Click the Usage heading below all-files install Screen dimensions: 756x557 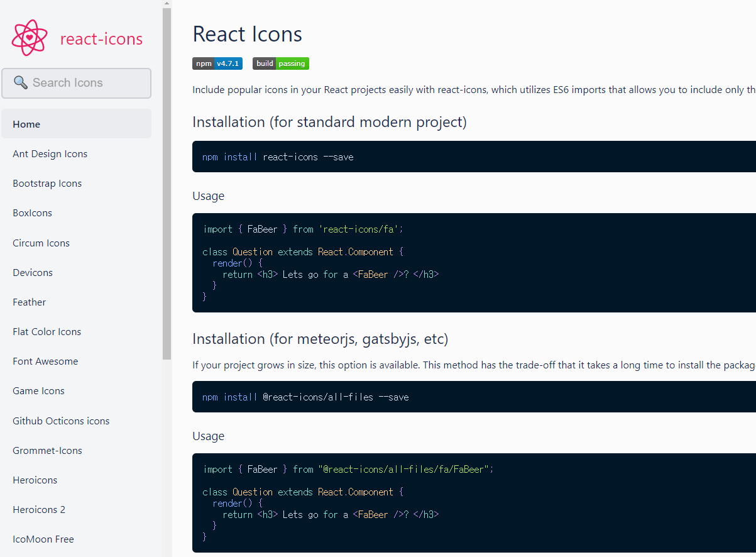pos(209,436)
